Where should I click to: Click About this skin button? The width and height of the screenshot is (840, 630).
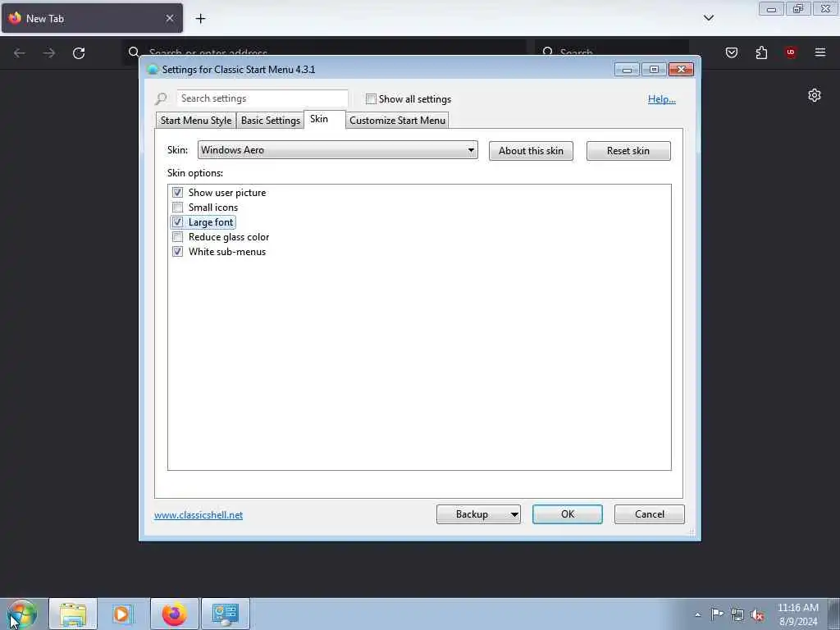[x=531, y=151]
